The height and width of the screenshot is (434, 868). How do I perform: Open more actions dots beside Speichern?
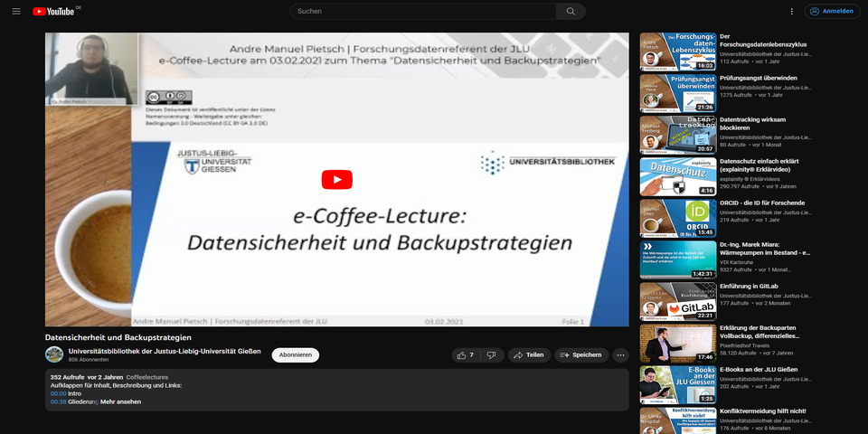[x=620, y=354]
